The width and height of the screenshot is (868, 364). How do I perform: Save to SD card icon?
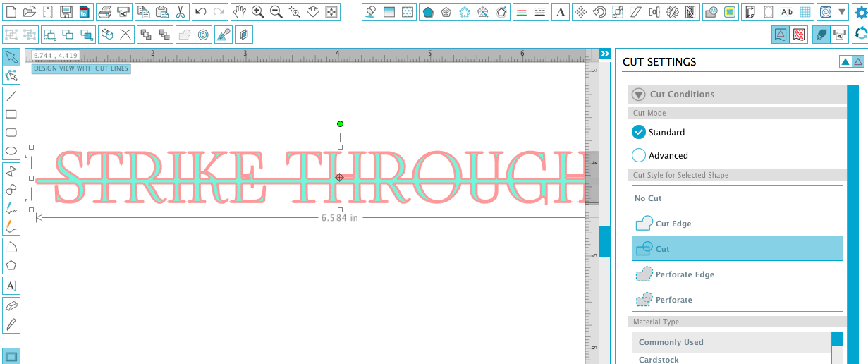(x=84, y=12)
